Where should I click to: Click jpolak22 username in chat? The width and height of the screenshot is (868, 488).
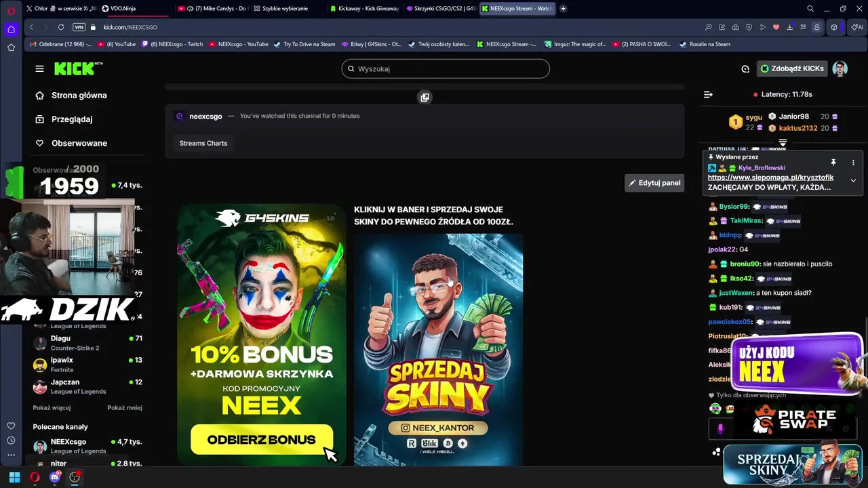(722, 249)
